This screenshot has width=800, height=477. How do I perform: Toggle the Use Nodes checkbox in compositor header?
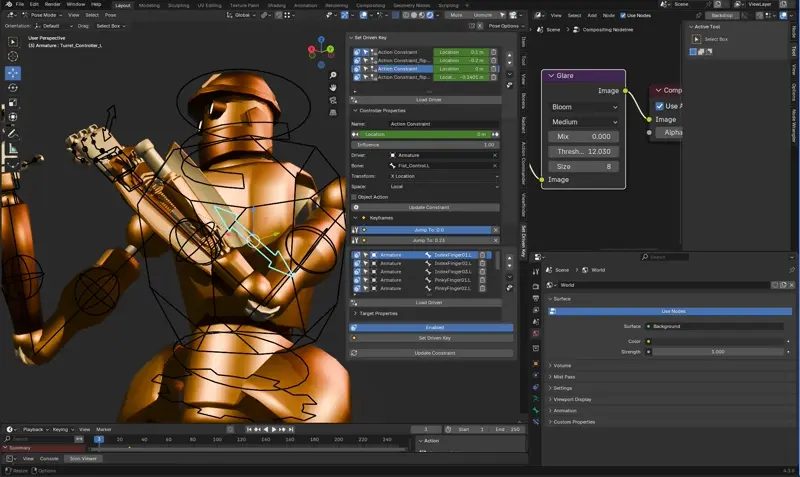624,15
